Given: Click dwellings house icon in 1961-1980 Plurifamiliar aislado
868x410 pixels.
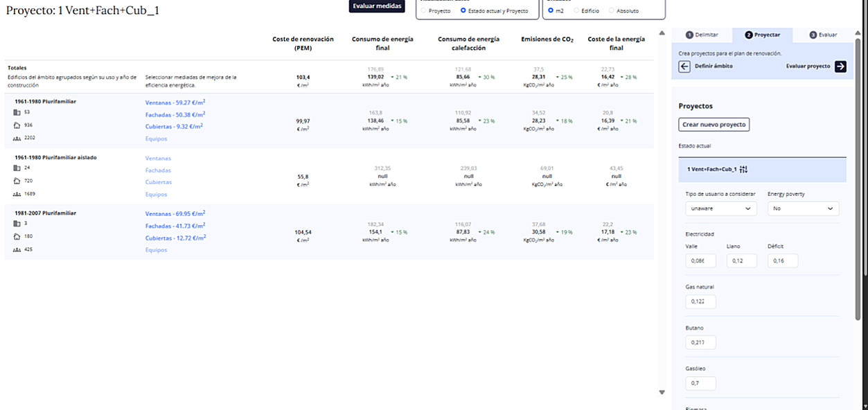Looking at the screenshot, I should tap(17, 181).
